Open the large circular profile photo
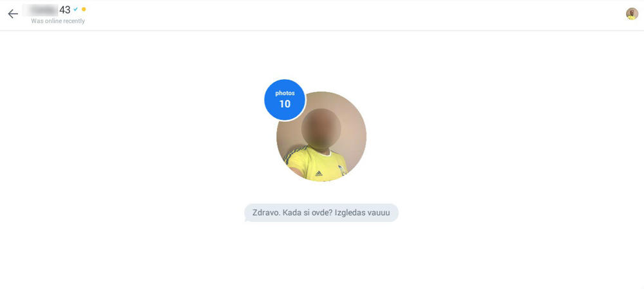644x289 pixels. pyautogui.click(x=321, y=137)
